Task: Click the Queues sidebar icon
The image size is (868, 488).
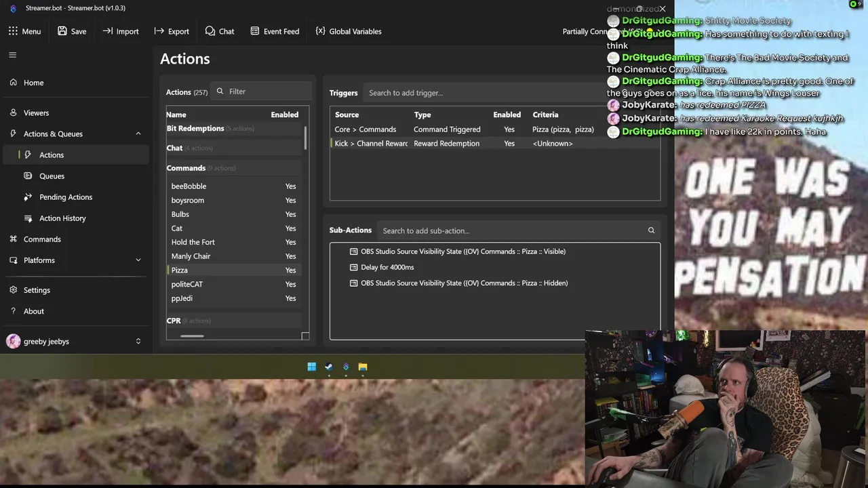Action: pyautogui.click(x=28, y=176)
